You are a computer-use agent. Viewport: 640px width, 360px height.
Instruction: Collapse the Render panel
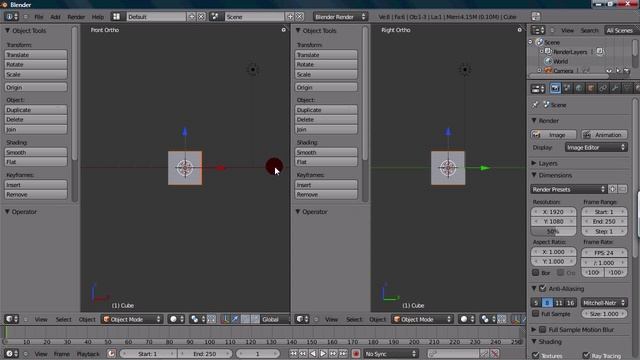tap(534, 121)
